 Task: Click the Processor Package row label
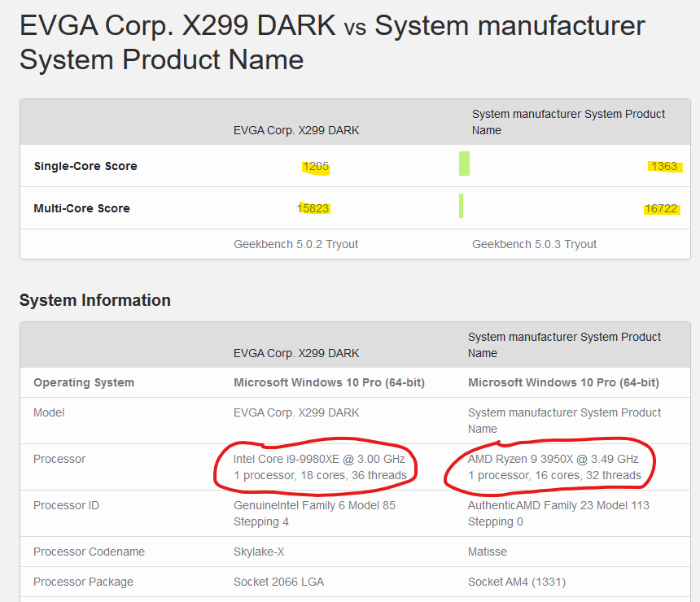84,582
